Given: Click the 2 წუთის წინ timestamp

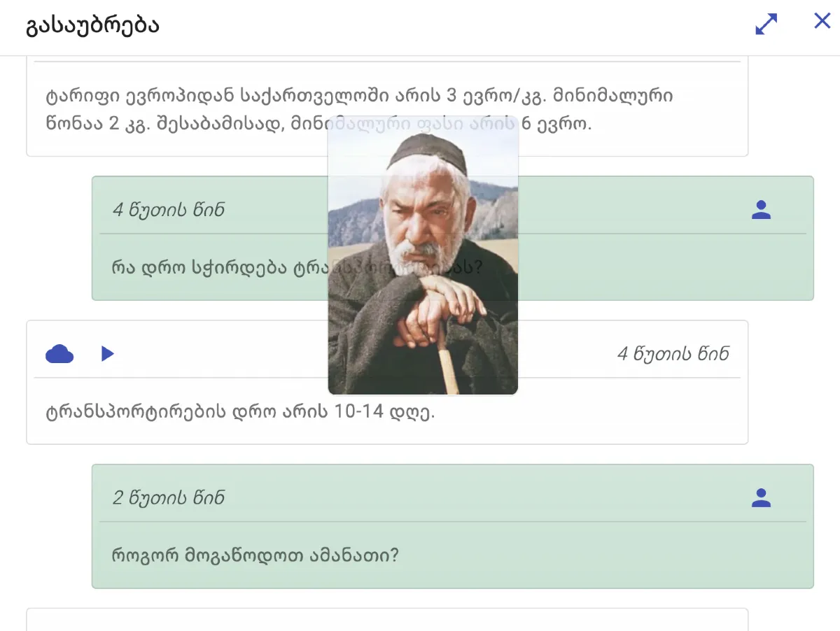Looking at the screenshot, I should (x=169, y=498).
